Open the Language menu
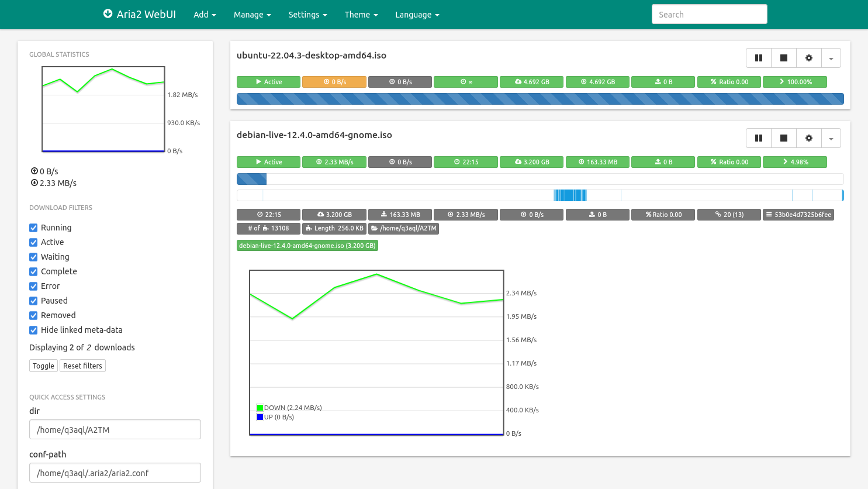Screen dimensions: 868x489 point(417,15)
